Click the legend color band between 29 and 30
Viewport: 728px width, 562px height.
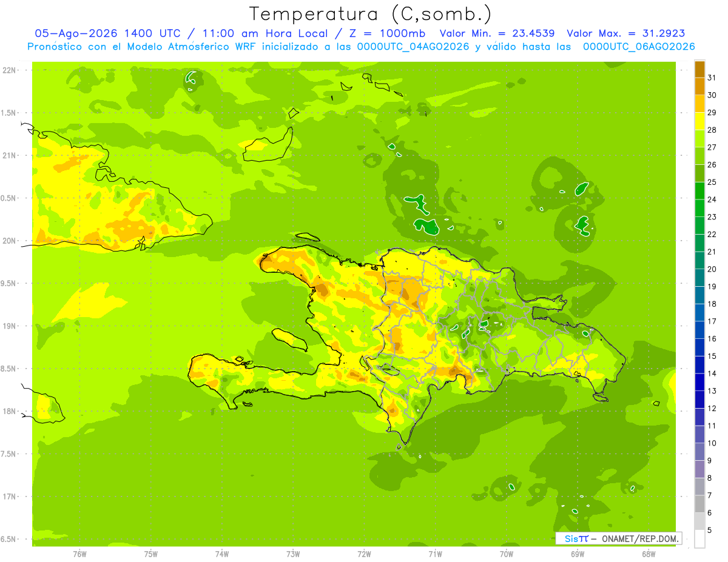(x=699, y=104)
